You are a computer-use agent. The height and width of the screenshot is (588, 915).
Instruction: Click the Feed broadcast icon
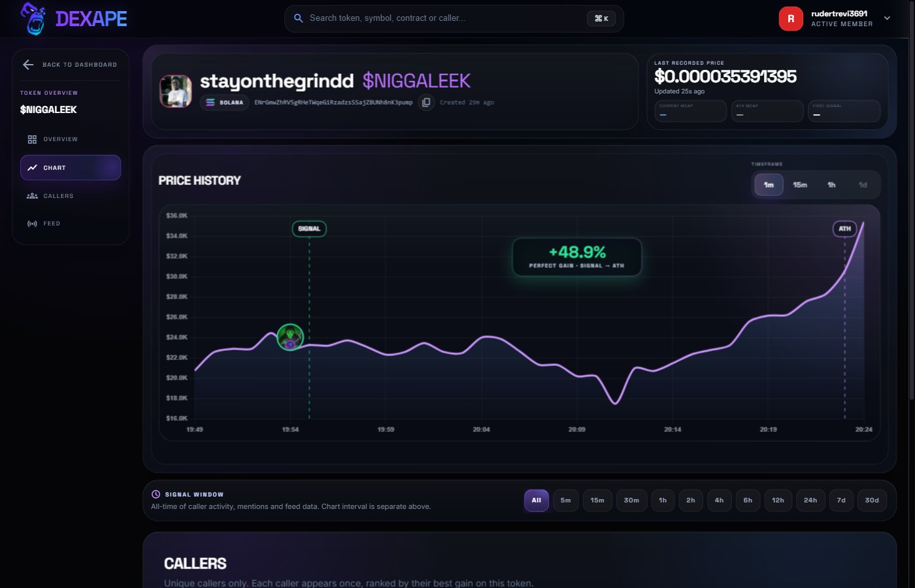point(32,223)
